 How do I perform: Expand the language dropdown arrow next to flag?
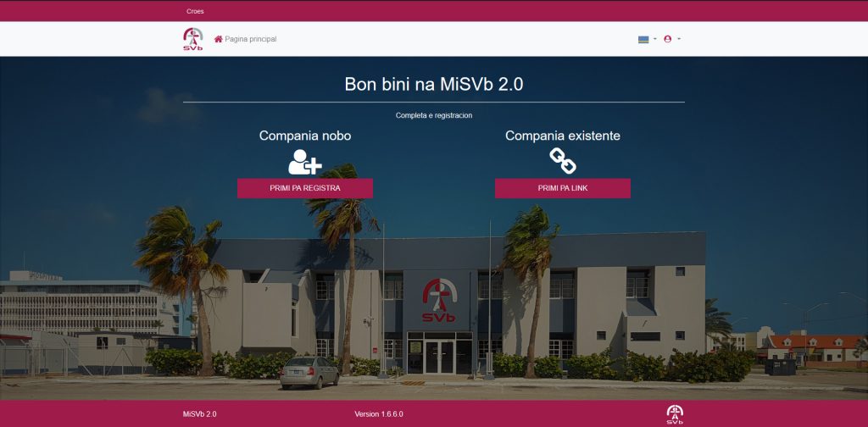(x=655, y=39)
